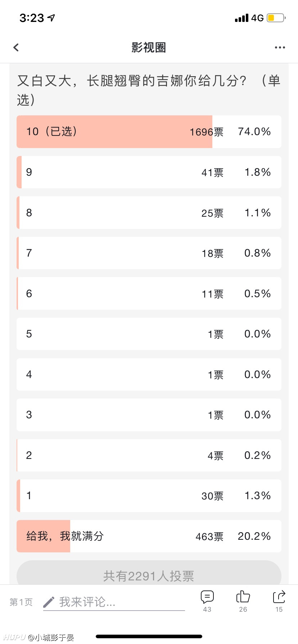
Task: Choose poll option 1 with 30 votes
Action: pos(149,496)
